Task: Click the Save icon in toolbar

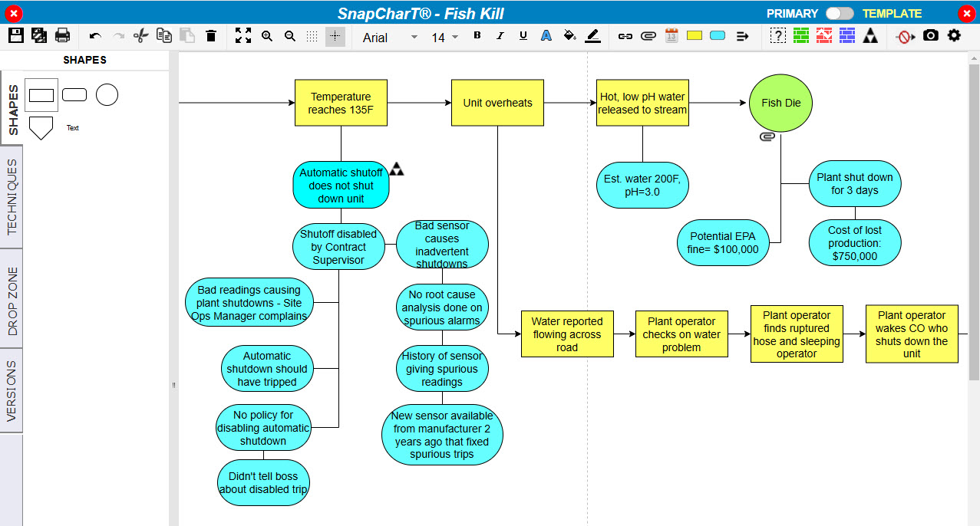Action: point(15,35)
